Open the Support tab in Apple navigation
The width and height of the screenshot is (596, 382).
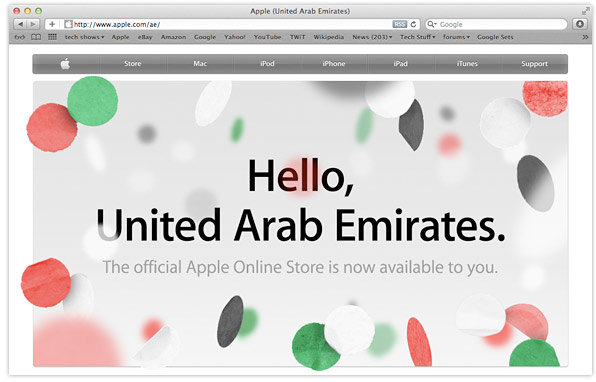(534, 64)
